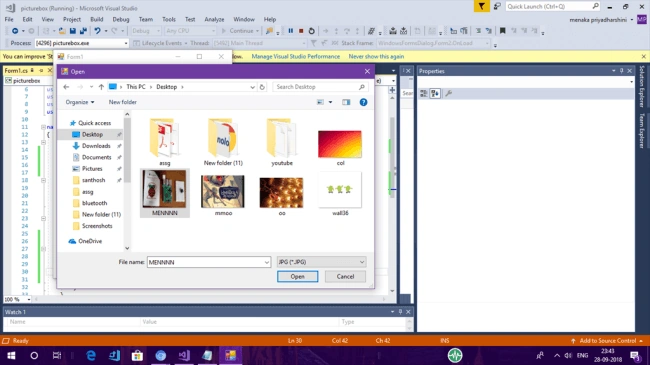Click Never show this again link
Screen dimensions: 650x365
coord(376,56)
